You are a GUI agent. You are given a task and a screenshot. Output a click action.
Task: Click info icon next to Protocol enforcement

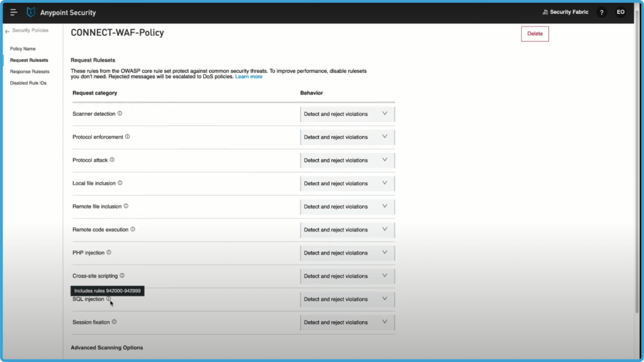(127, 137)
